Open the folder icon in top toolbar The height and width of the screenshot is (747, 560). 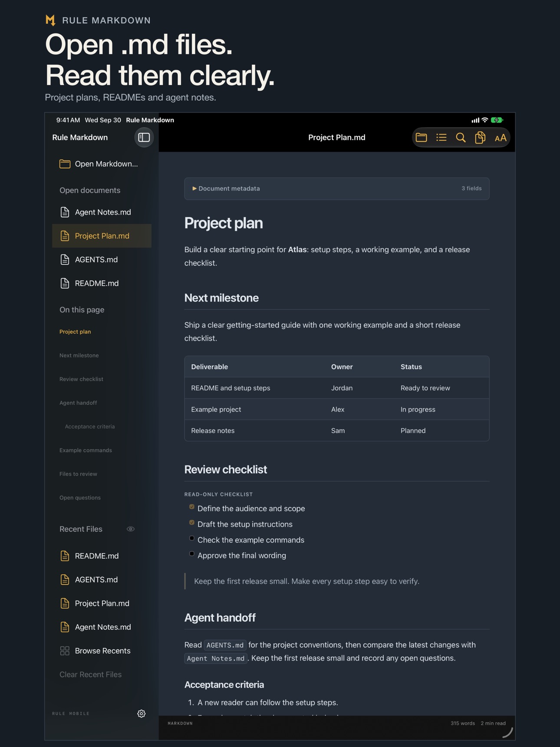(421, 138)
